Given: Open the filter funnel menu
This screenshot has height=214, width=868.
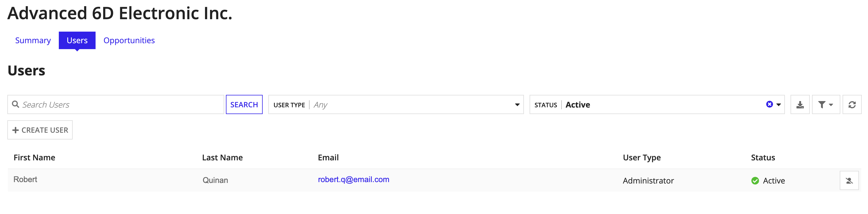Looking at the screenshot, I should [x=825, y=105].
